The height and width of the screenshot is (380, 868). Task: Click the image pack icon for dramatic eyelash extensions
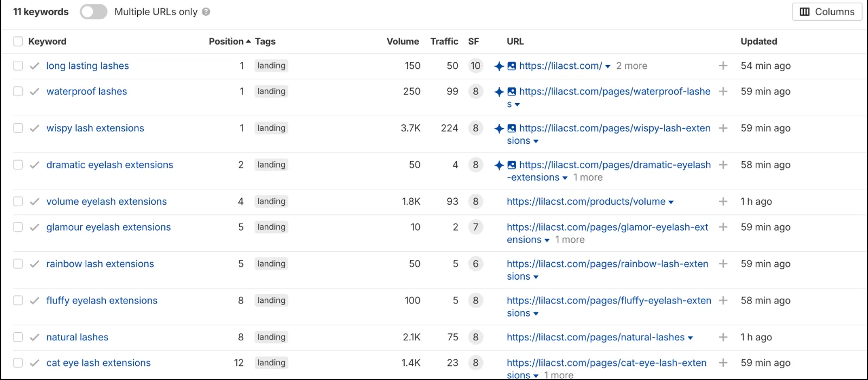tap(512, 165)
